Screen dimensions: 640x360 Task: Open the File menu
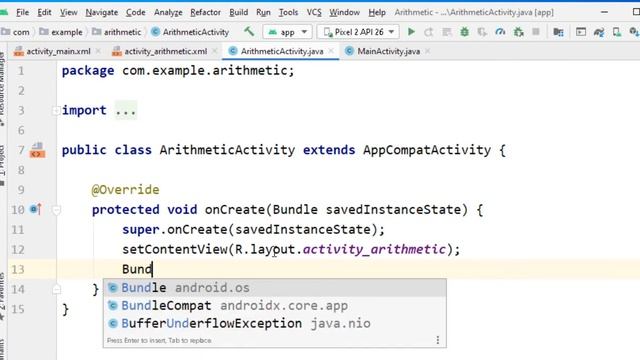[x=22, y=12]
